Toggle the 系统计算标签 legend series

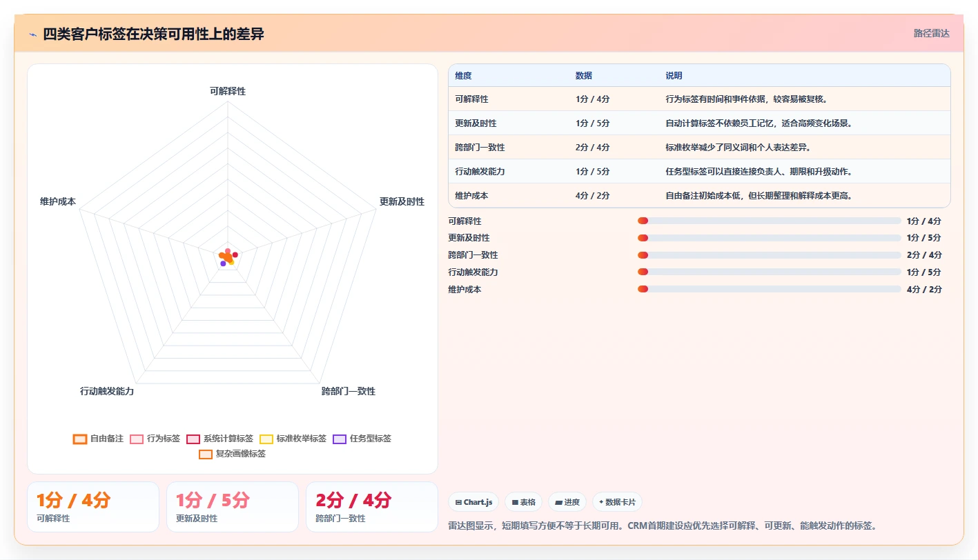click(x=220, y=439)
